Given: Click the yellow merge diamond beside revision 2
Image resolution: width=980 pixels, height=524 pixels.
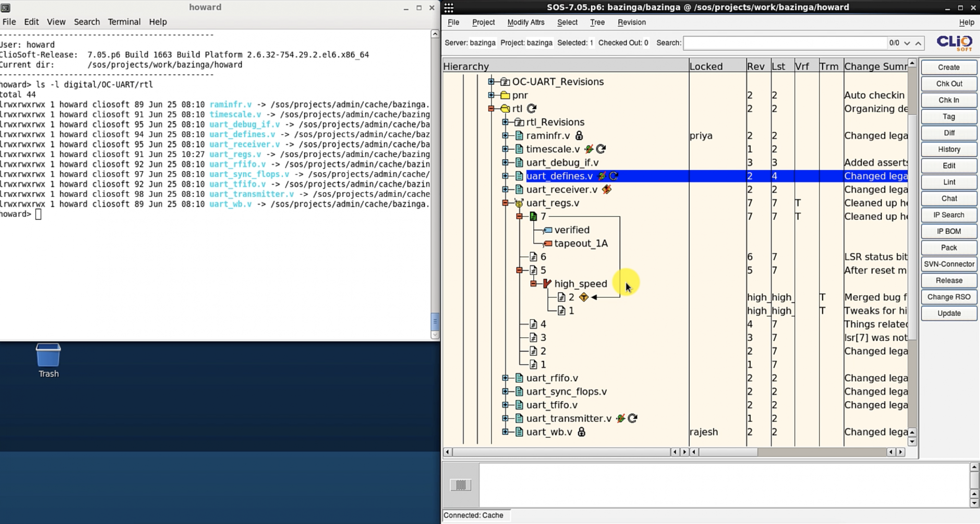Looking at the screenshot, I should (x=583, y=297).
